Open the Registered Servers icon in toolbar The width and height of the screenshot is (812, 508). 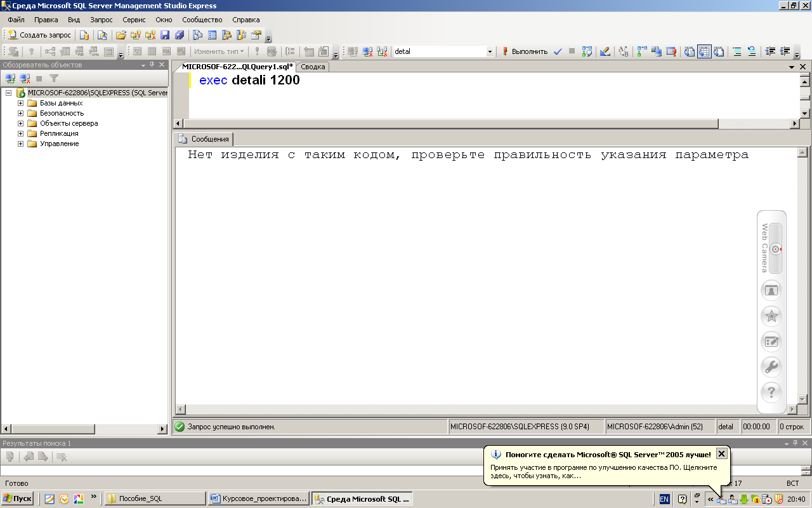click(197, 35)
